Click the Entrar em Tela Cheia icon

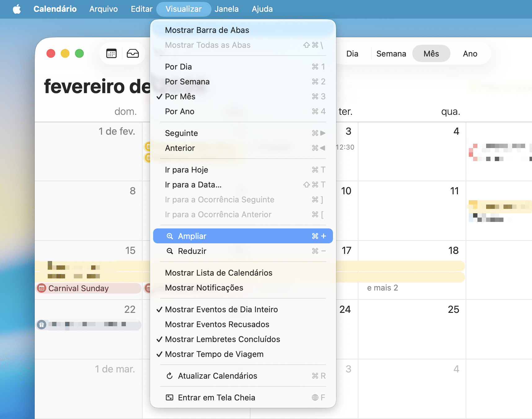tap(170, 398)
